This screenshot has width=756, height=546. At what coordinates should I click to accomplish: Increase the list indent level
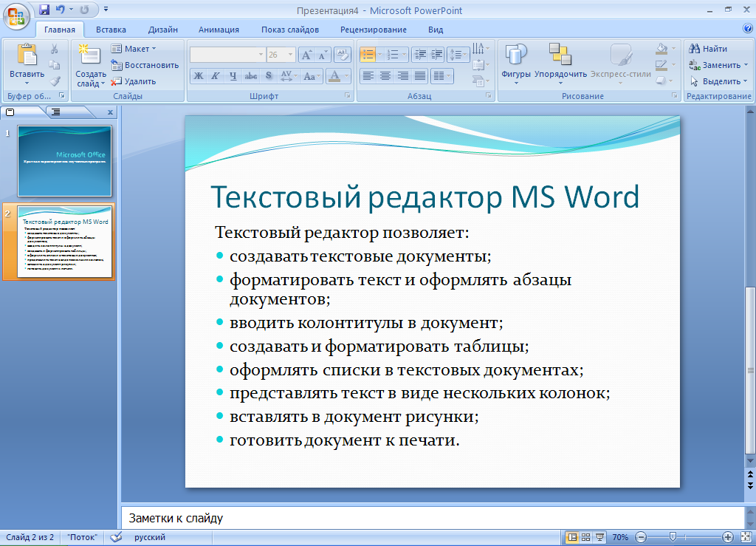pyautogui.click(x=436, y=55)
